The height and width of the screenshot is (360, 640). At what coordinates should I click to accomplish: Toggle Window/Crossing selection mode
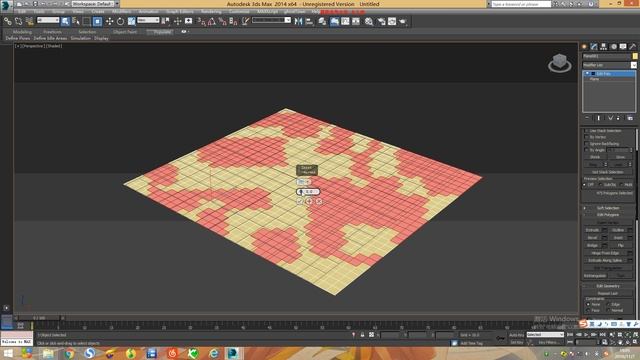click(97, 21)
